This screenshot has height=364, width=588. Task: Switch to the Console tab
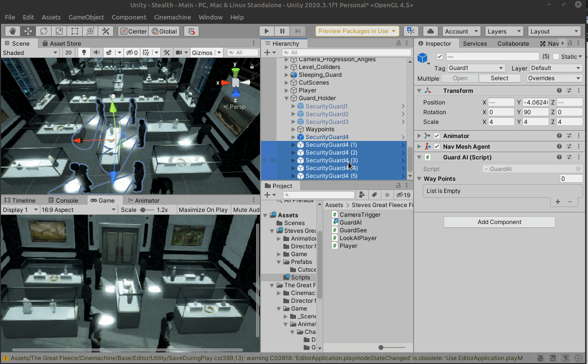pos(63,200)
